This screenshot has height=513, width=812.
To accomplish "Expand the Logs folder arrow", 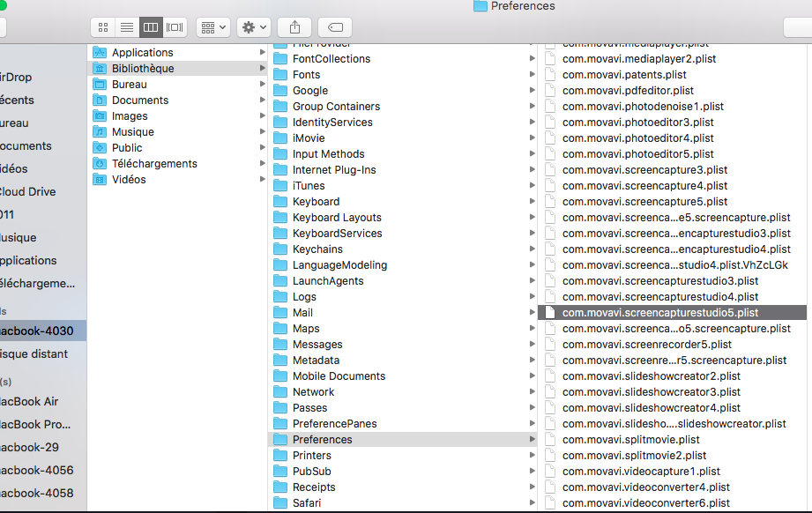I will coord(532,297).
